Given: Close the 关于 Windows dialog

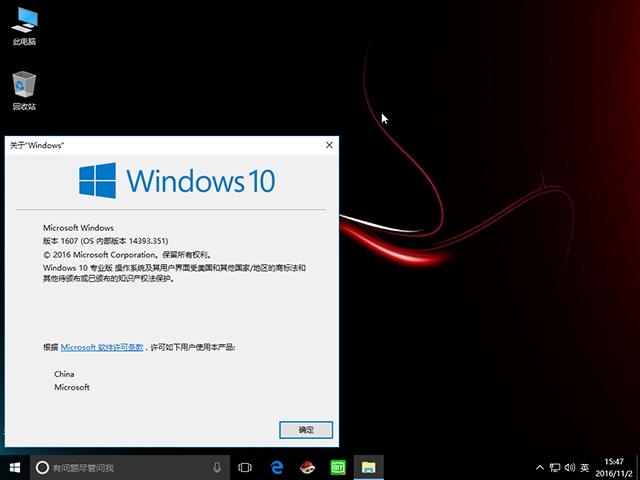Looking at the screenshot, I should [329, 145].
